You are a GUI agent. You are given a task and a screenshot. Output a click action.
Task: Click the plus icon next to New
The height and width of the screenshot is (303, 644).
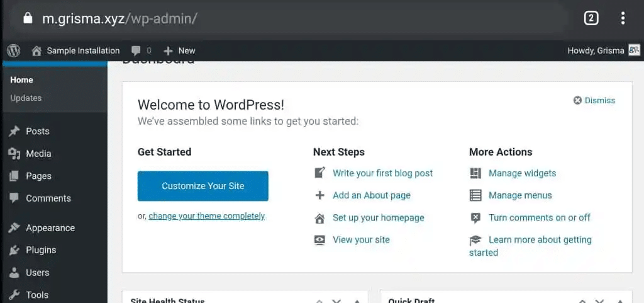[x=168, y=51]
